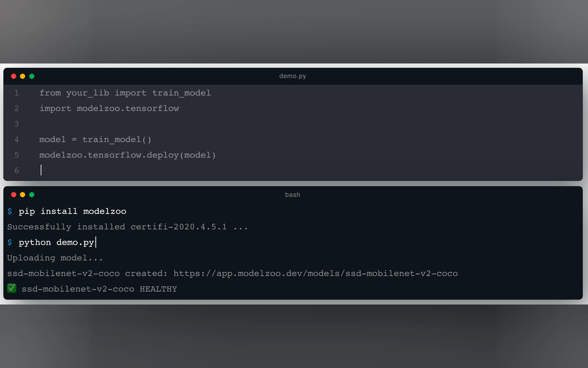
Task: Click line number 1 in the editor gutter
Action: pos(16,93)
